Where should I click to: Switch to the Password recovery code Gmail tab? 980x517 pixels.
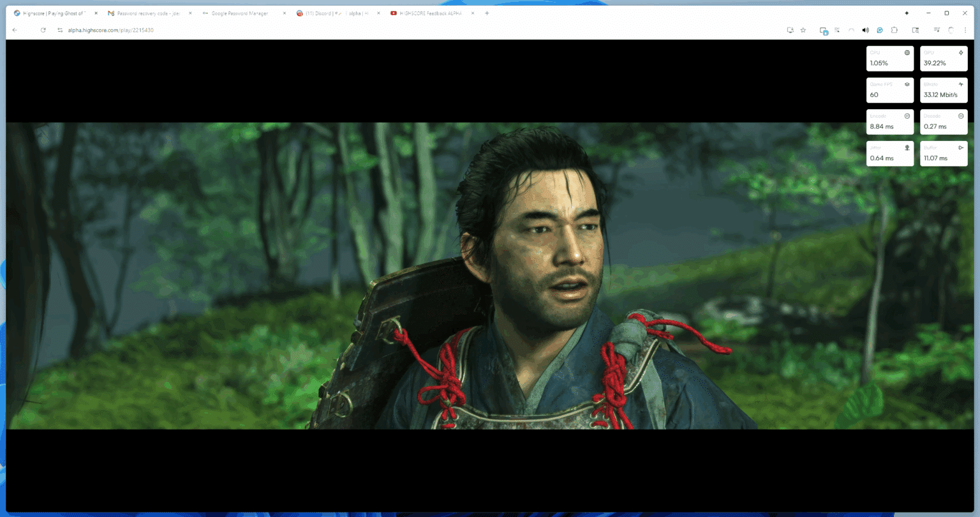(x=149, y=13)
